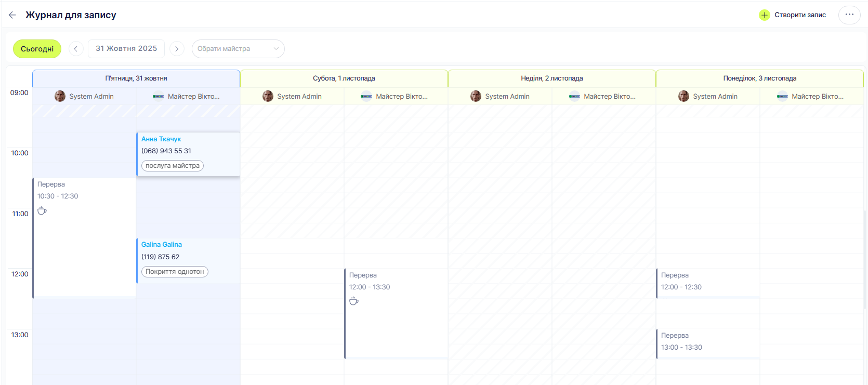Click Майстер Вікто... logo under П'ятниця, 31 жовтня
This screenshot has height=385, width=868.
[159, 96]
